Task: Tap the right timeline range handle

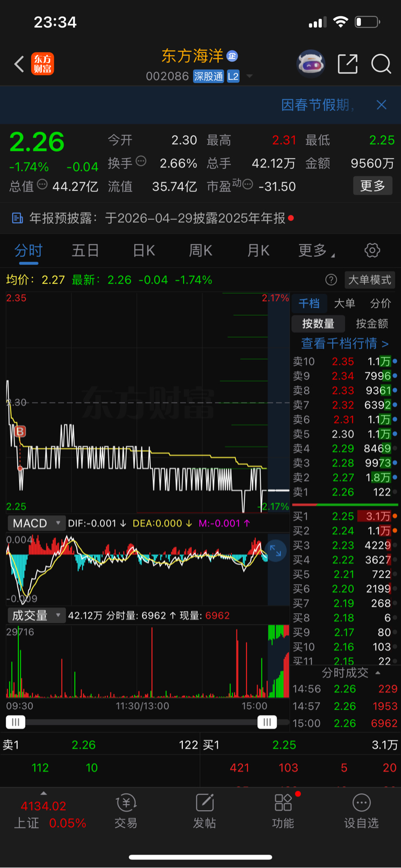Action: point(267,722)
